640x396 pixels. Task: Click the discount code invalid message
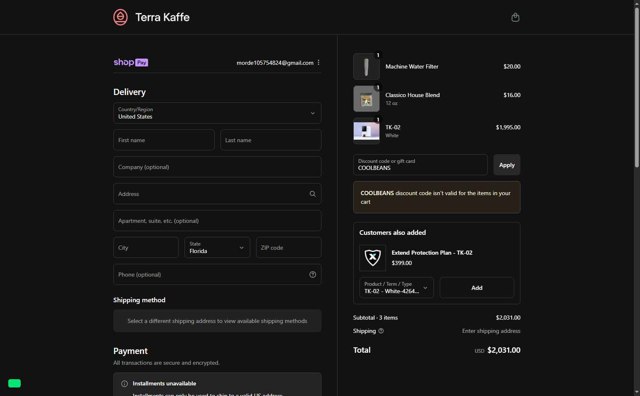point(437,197)
